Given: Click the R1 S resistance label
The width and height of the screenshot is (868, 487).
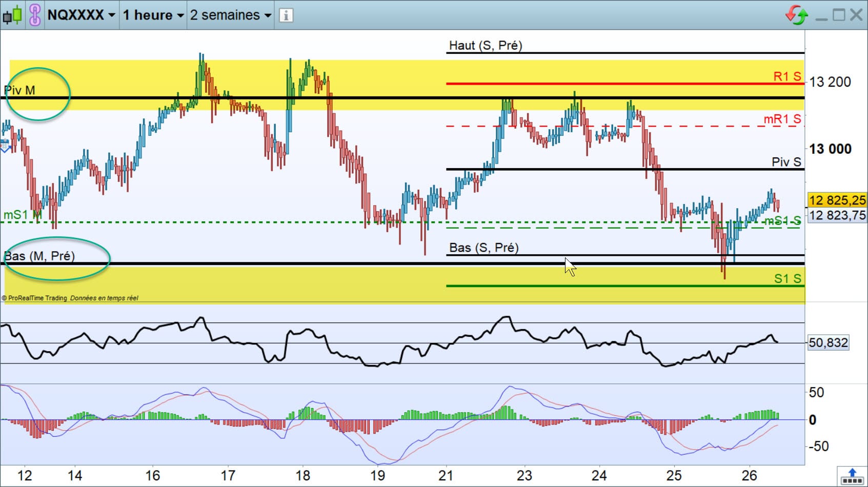Looking at the screenshot, I should click(x=787, y=76).
